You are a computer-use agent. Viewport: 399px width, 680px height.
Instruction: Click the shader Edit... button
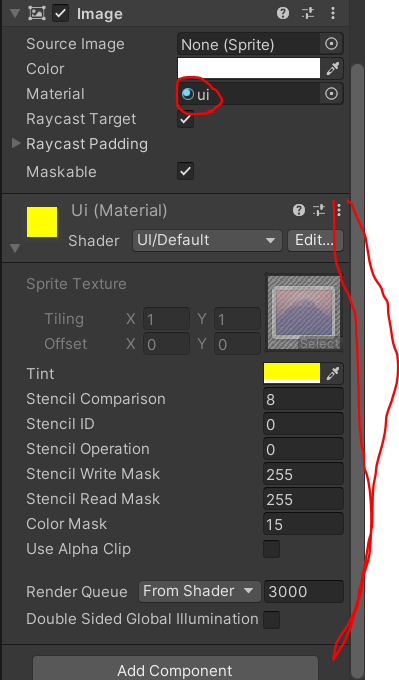tap(315, 240)
